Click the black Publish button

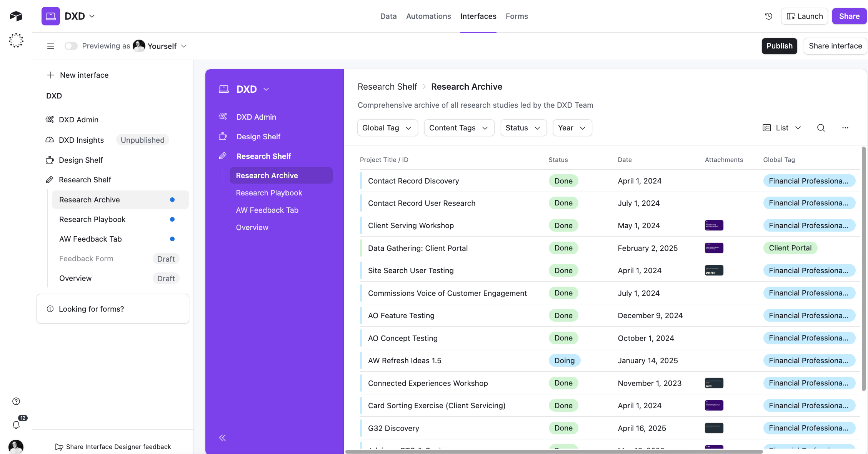coord(779,46)
